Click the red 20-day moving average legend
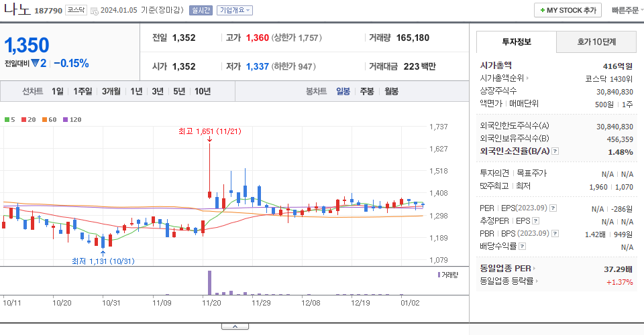Image resolution: width=644 pixels, height=335 pixels. [x=28, y=120]
